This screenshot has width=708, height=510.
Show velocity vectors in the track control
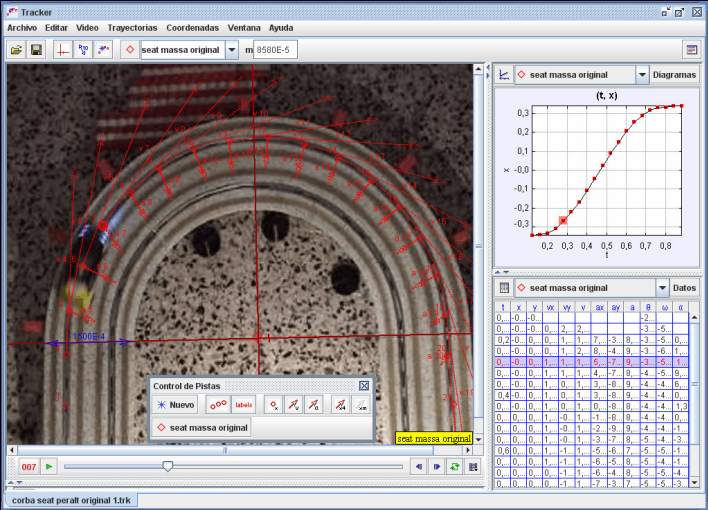[x=293, y=405]
